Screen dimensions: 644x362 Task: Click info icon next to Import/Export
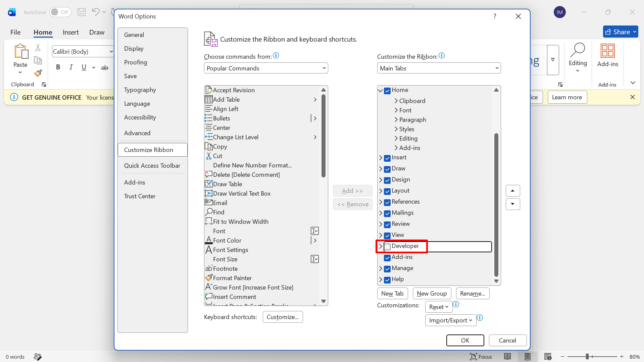(480, 317)
